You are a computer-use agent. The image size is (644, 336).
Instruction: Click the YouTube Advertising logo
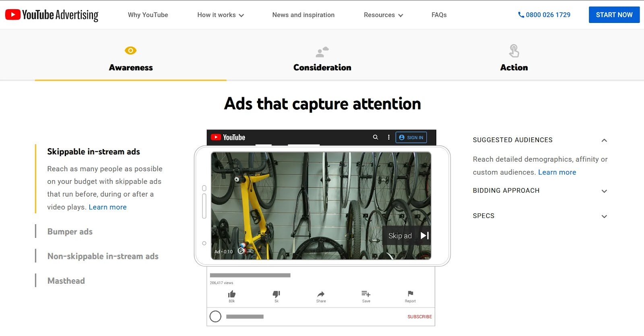click(x=52, y=15)
